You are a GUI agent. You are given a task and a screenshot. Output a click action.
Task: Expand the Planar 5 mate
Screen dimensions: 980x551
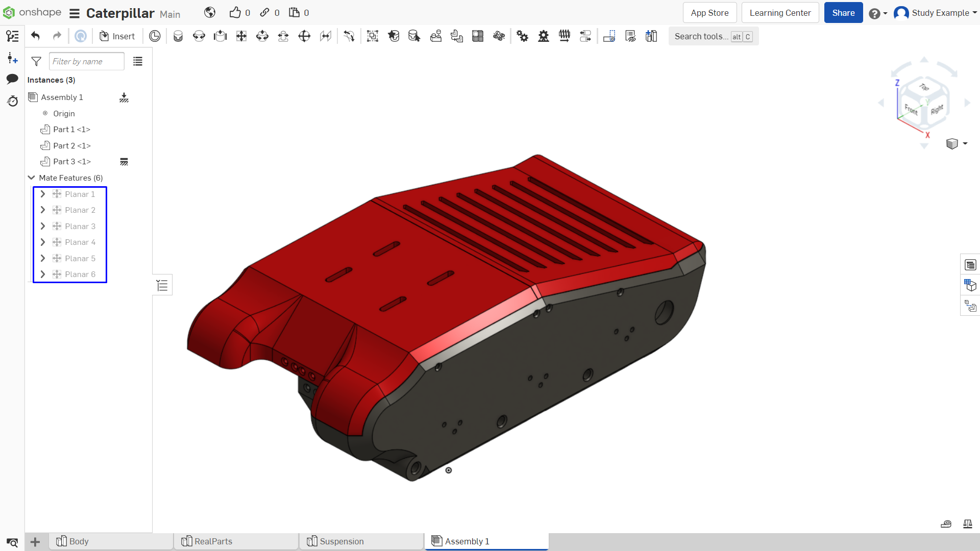[x=43, y=258]
